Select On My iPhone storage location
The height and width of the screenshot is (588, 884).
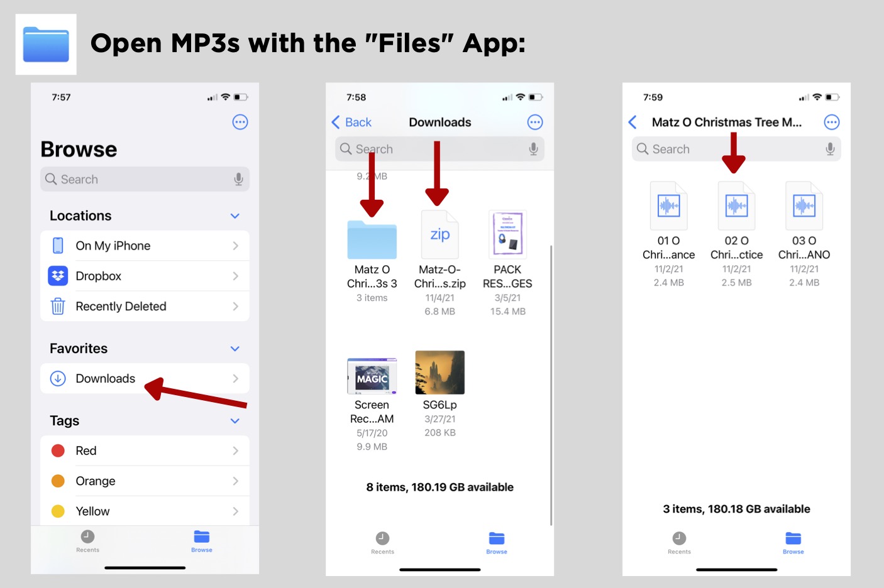click(x=113, y=246)
